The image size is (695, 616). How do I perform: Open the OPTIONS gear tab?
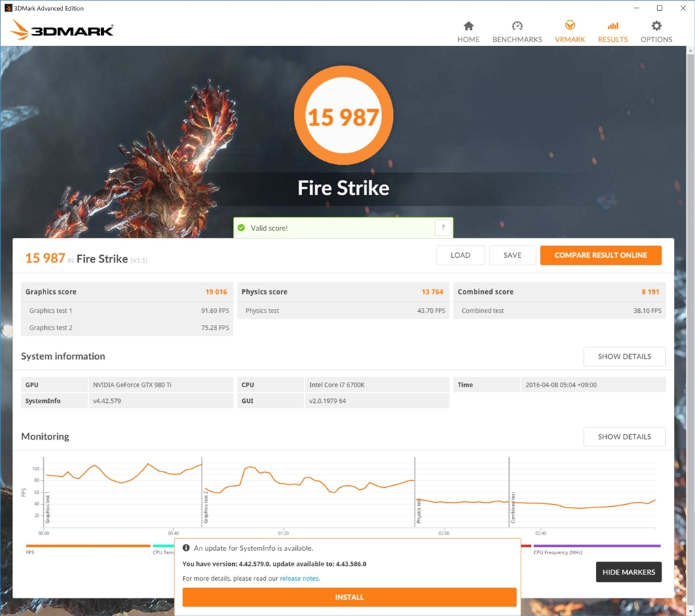(x=656, y=32)
